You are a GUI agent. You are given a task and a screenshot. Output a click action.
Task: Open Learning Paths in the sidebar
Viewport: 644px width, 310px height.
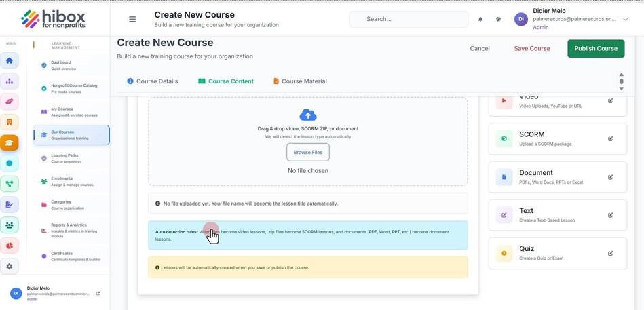71,159
